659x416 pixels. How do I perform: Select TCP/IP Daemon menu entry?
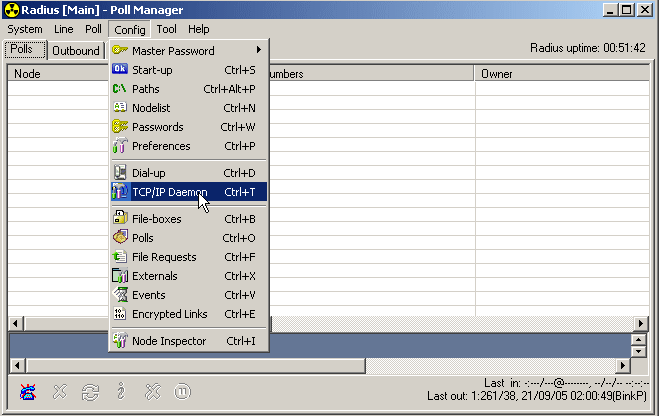click(189, 192)
